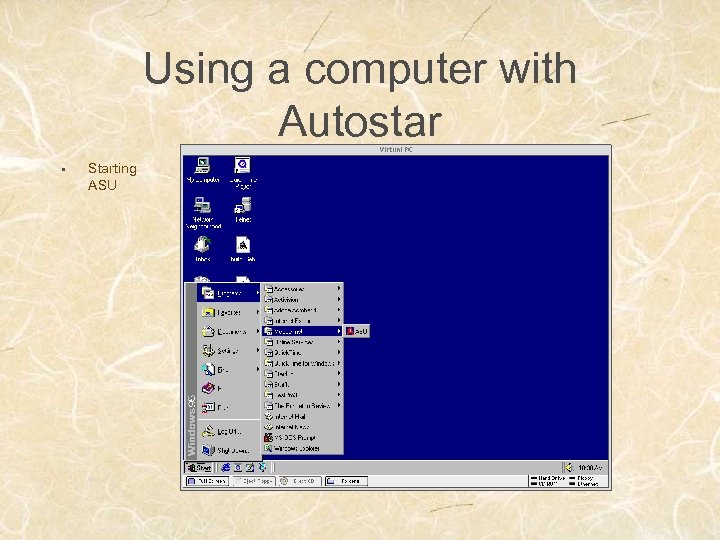
Task: Choose Shut Down in start menu
Action: click(x=229, y=450)
